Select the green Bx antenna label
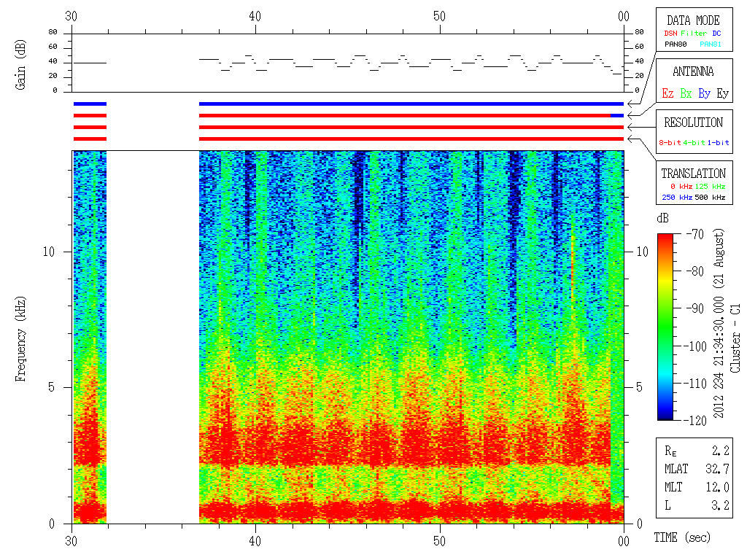The height and width of the screenshot is (560, 747). [686, 93]
